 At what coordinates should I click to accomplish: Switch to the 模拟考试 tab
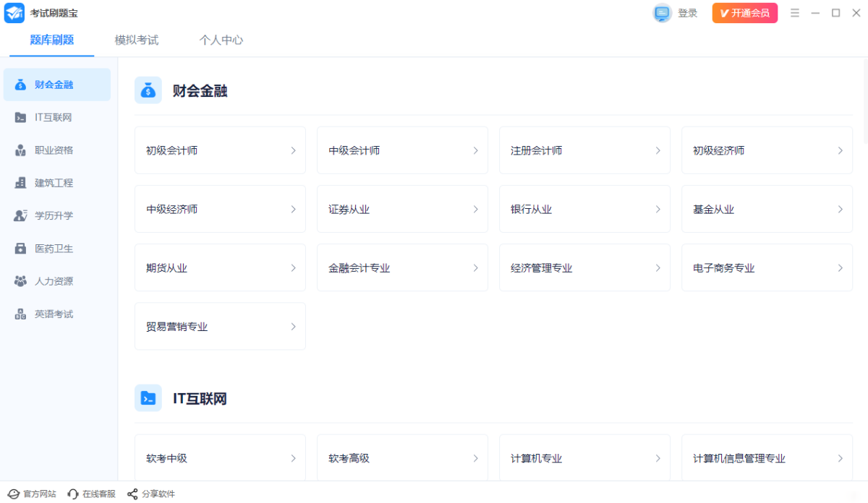[x=136, y=40]
